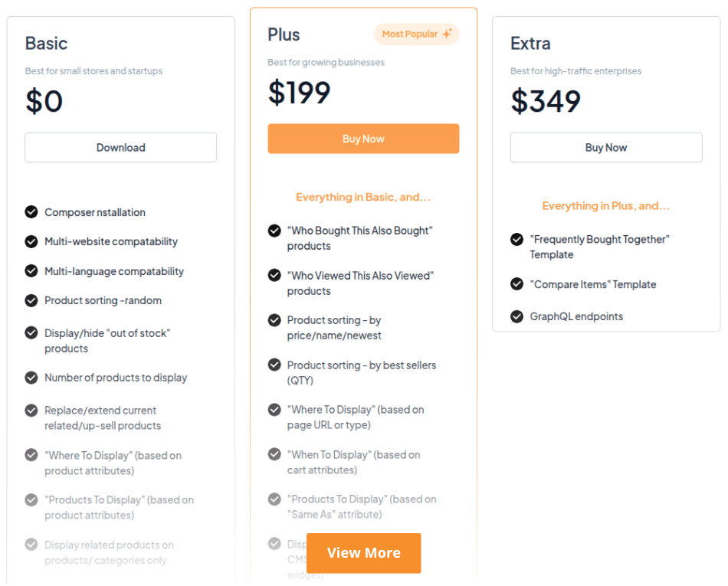728x586 pixels.
Task: Click check icon beside "Who Bought This Also Bought"
Action: click(x=274, y=231)
